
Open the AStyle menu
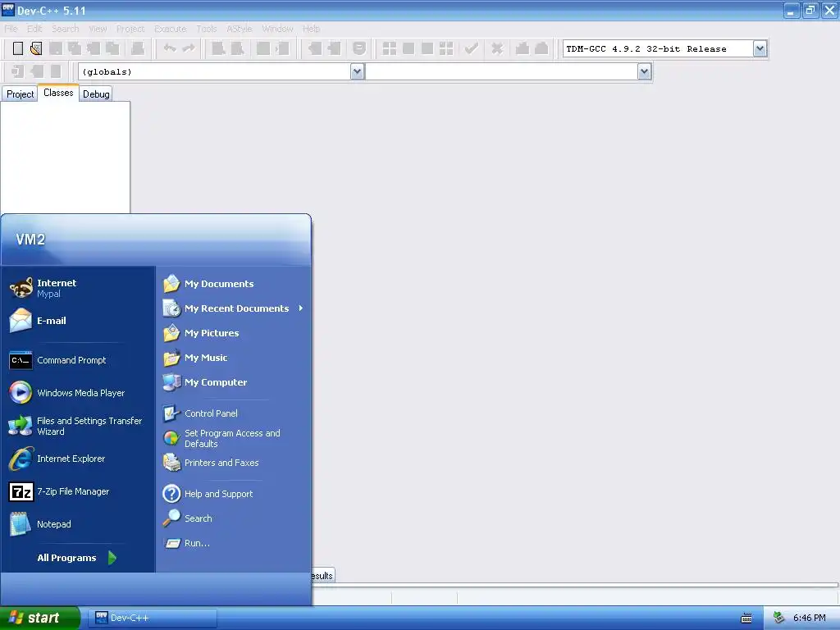tap(240, 29)
